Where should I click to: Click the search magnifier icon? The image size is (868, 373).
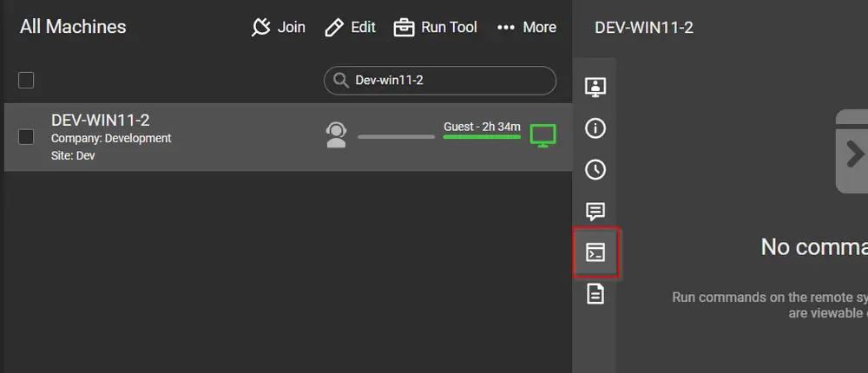pyautogui.click(x=340, y=81)
